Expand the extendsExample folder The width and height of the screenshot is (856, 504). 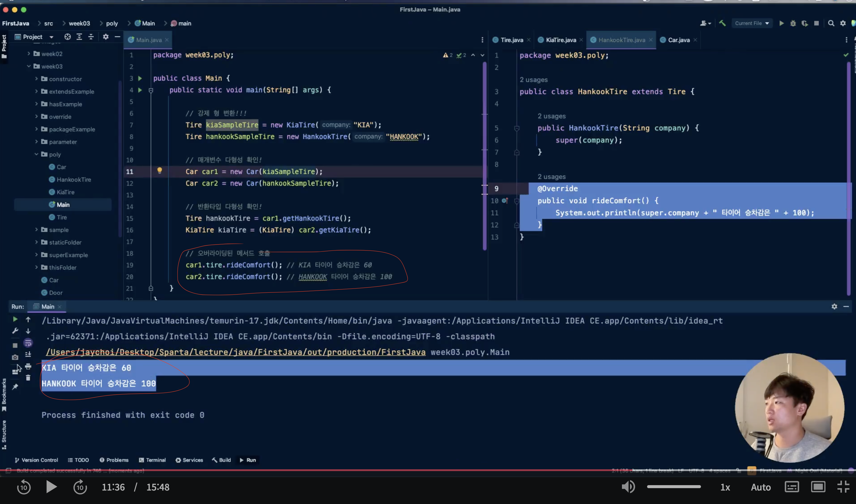tap(36, 91)
